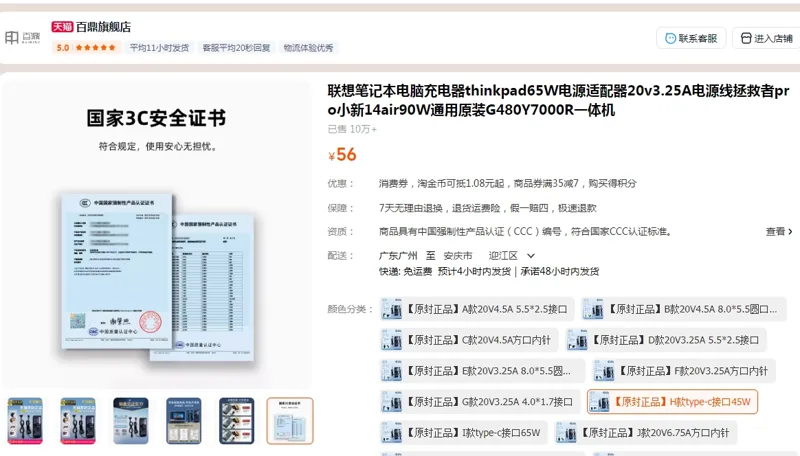Click the product title starting 联想笔记本电脑充电器
The width and height of the screenshot is (800, 456).
coord(558,100)
